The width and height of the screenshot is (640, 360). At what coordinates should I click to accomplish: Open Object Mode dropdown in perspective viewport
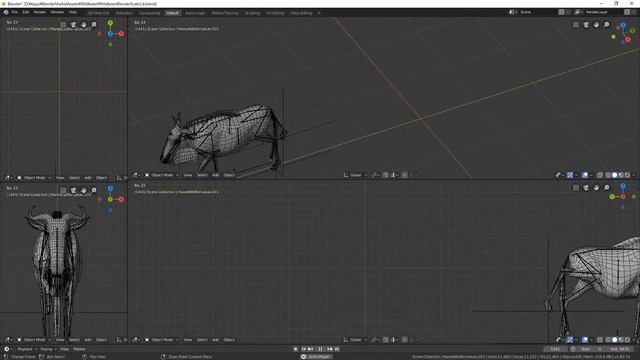pos(162,175)
